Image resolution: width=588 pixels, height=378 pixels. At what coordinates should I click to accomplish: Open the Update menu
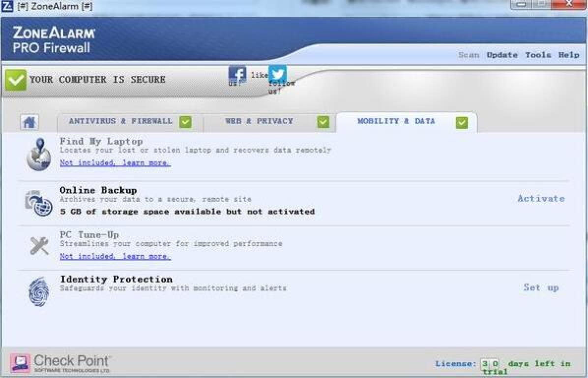[502, 55]
